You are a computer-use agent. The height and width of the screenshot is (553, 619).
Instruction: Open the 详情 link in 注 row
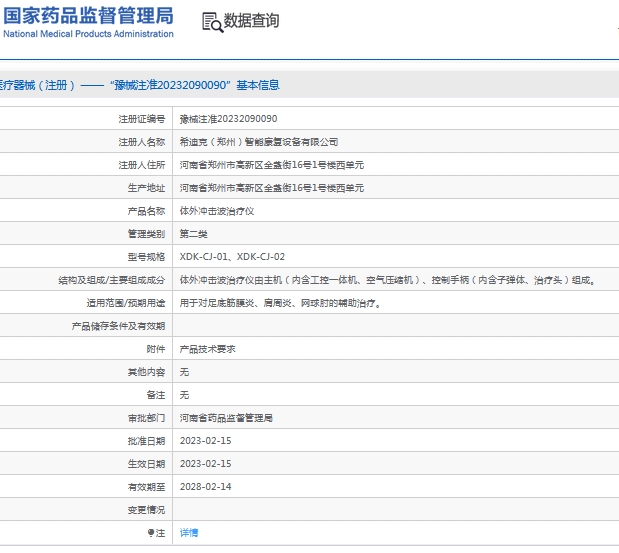point(189,533)
